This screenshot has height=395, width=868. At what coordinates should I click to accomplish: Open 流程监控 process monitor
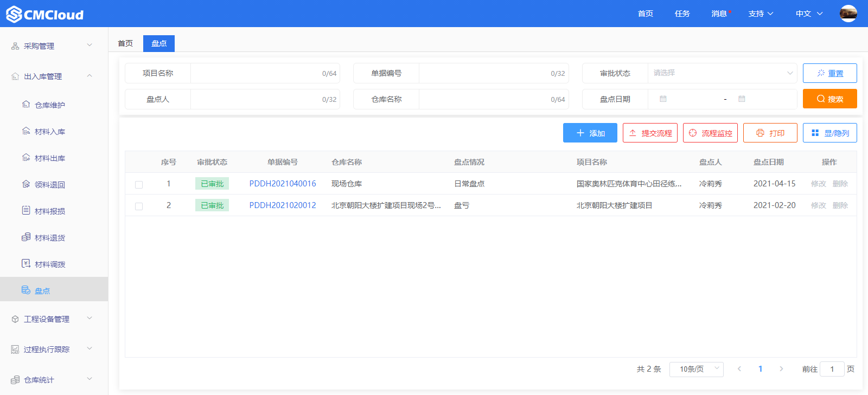pos(710,133)
